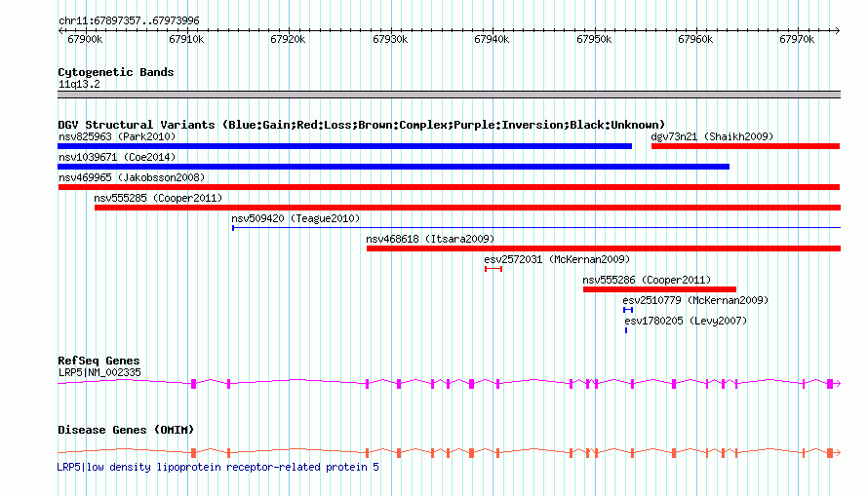Click the magenta LRP5 RefSeq gene track

click(x=449, y=383)
